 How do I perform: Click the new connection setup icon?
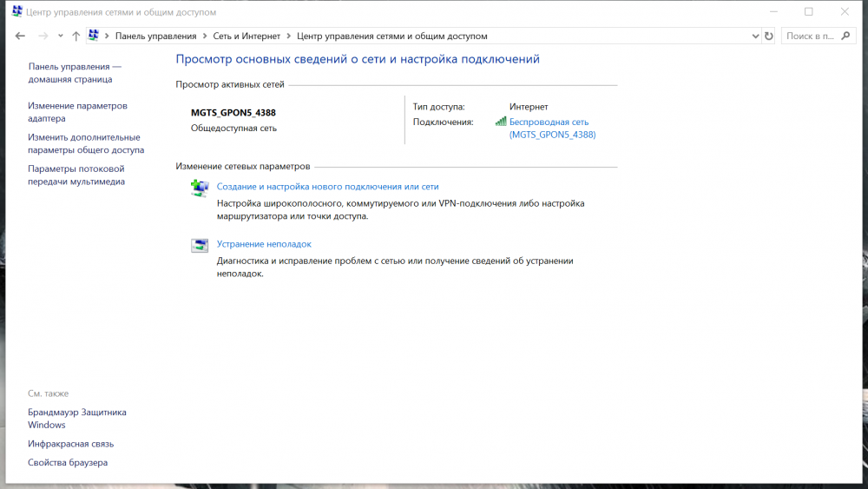pos(200,188)
